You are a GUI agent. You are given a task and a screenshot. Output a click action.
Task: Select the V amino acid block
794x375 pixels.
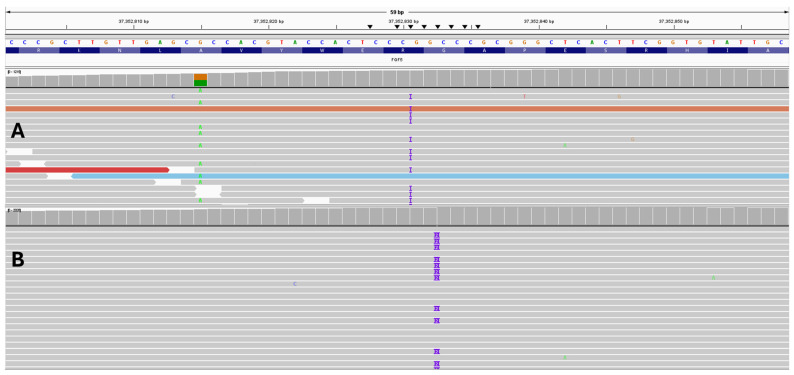[x=241, y=51]
